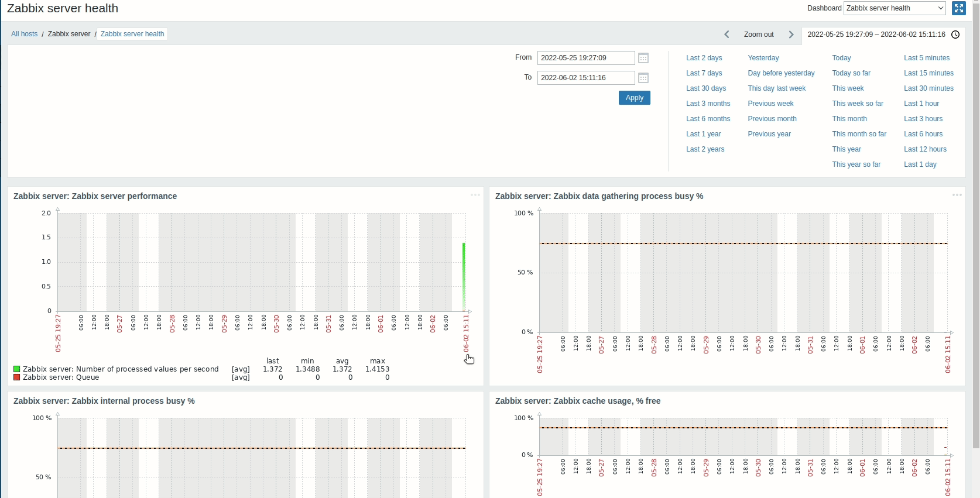Select This month range
This screenshot has width=980, height=498.
(x=849, y=119)
